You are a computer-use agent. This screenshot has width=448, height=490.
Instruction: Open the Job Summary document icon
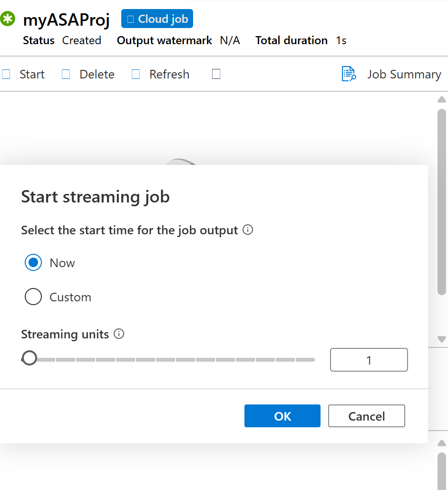tap(349, 74)
